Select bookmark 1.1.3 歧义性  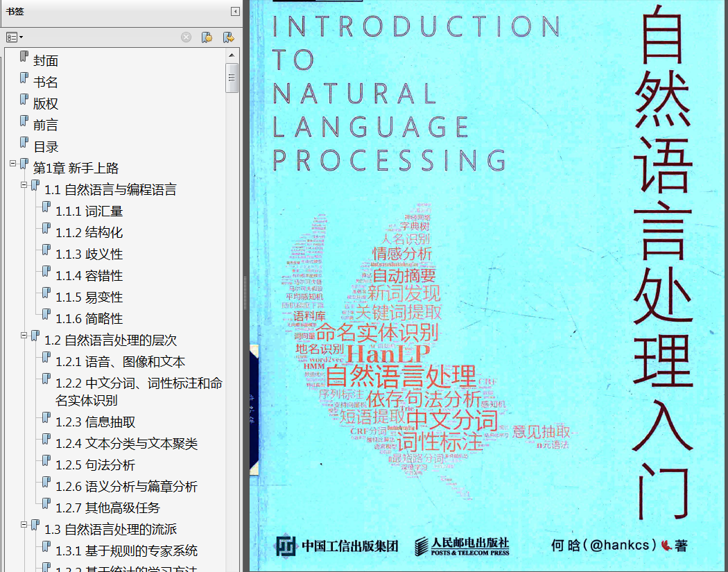click(89, 254)
